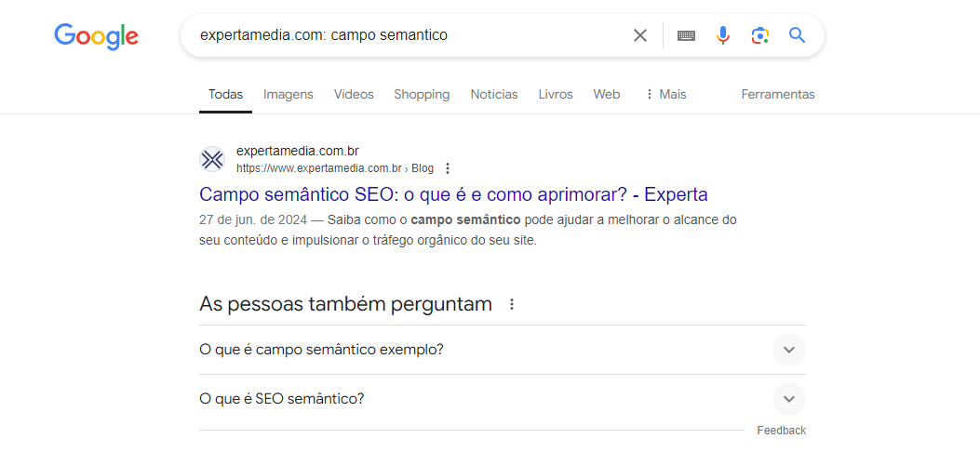Open three-dot menu beside 'As pessoas também perguntam'
980x465 pixels.
click(512, 305)
